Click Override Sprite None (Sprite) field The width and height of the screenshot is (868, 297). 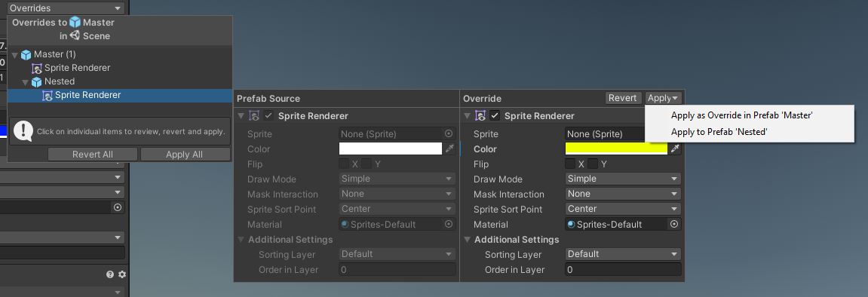pyautogui.click(x=605, y=133)
